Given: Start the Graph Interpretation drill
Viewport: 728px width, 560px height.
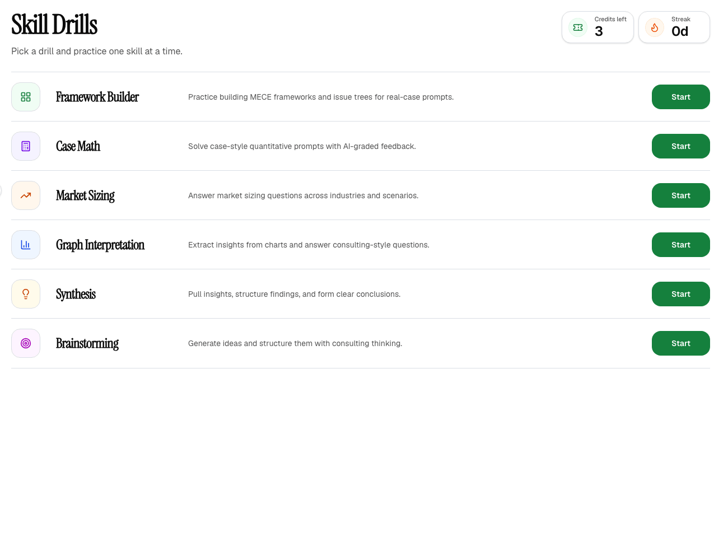Looking at the screenshot, I should point(681,245).
